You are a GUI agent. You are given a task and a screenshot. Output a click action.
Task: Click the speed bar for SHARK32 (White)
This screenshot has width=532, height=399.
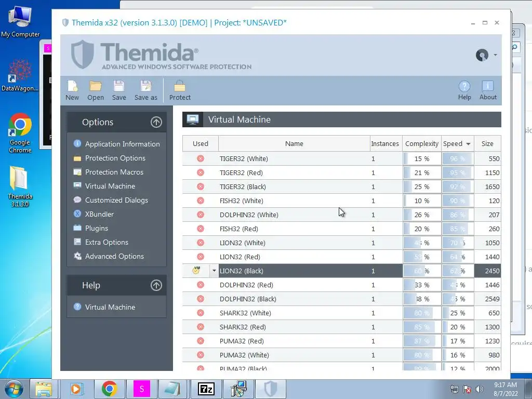click(458, 313)
